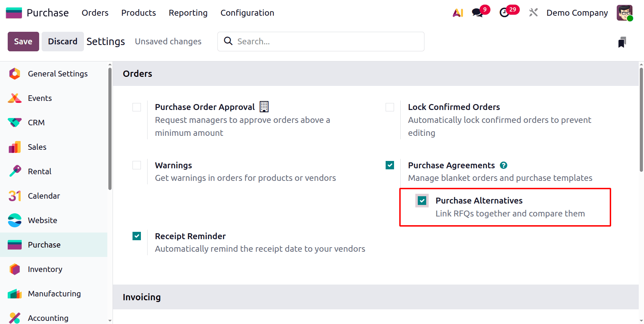The width and height of the screenshot is (644, 324).
Task: Click the CRM settings icon in sidebar
Action: click(14, 123)
